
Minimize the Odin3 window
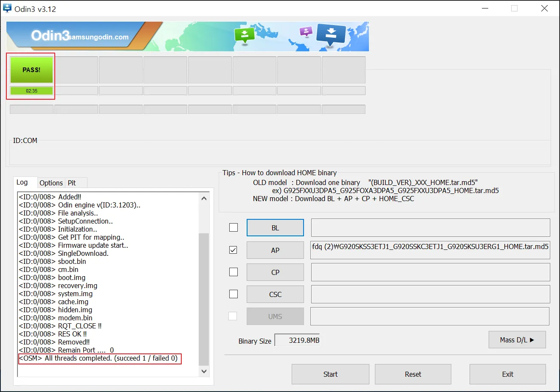point(485,8)
